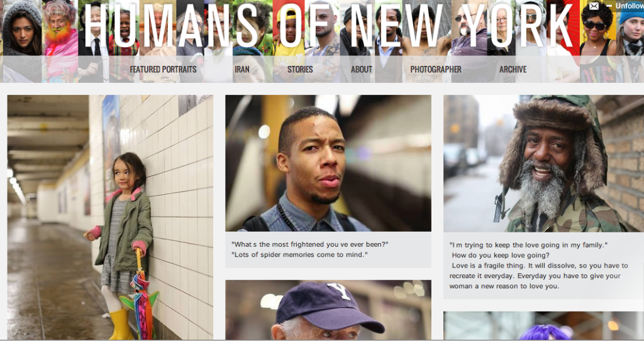This screenshot has width=644, height=341.
Task: Visit the Archive link
Action: pyautogui.click(x=513, y=69)
